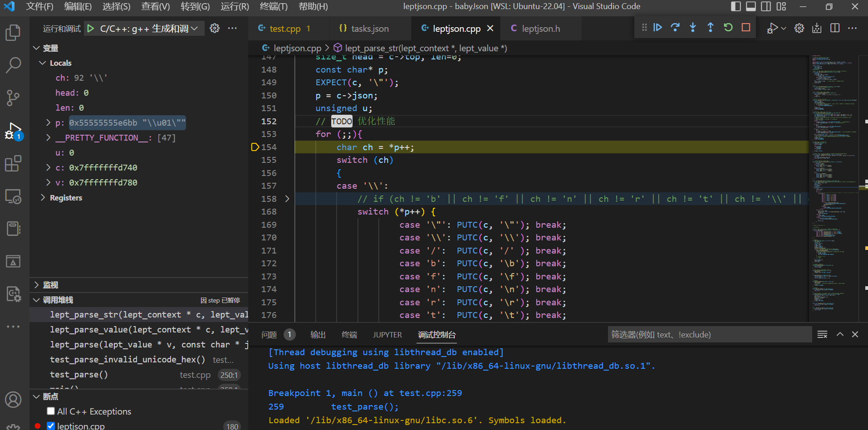Close the leptjson.cpp tab
The width and height of the screenshot is (868, 430).
490,28
